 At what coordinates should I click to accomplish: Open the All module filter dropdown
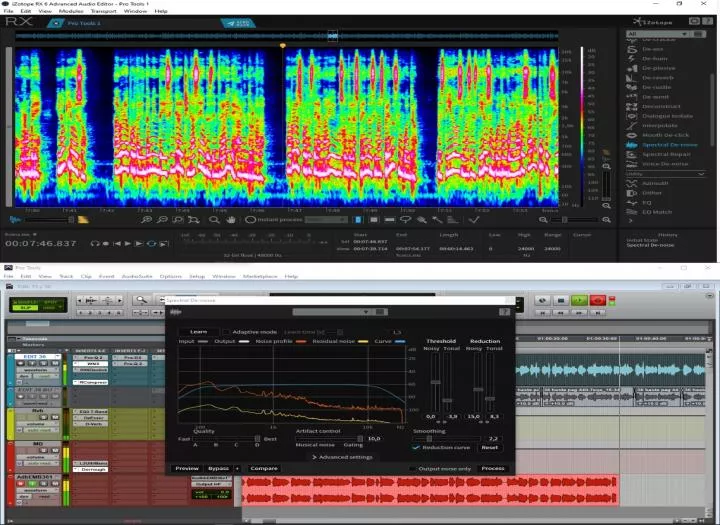tap(657, 34)
